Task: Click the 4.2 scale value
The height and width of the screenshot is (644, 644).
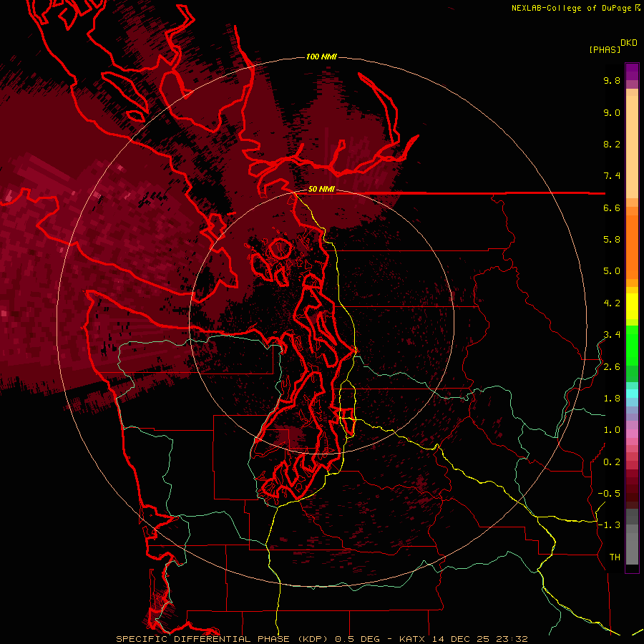Action: (612, 303)
